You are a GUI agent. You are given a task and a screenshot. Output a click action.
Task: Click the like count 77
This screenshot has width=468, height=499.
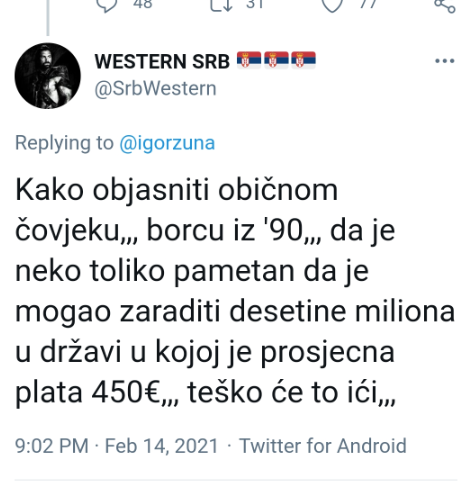point(368,4)
